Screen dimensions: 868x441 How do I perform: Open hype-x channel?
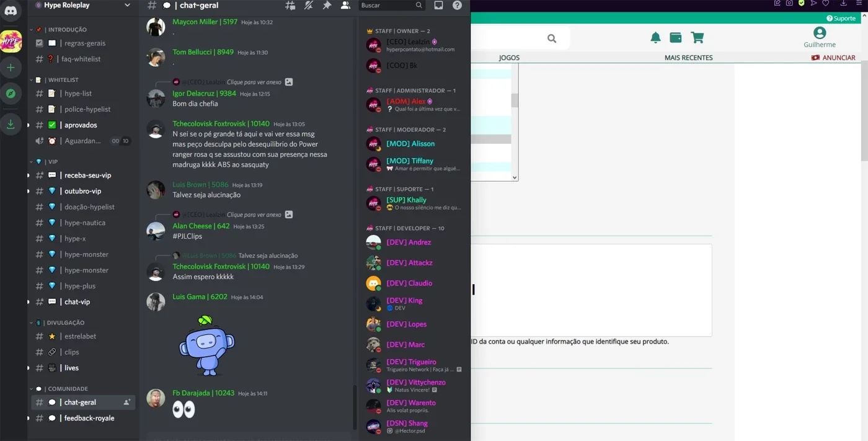click(83, 239)
